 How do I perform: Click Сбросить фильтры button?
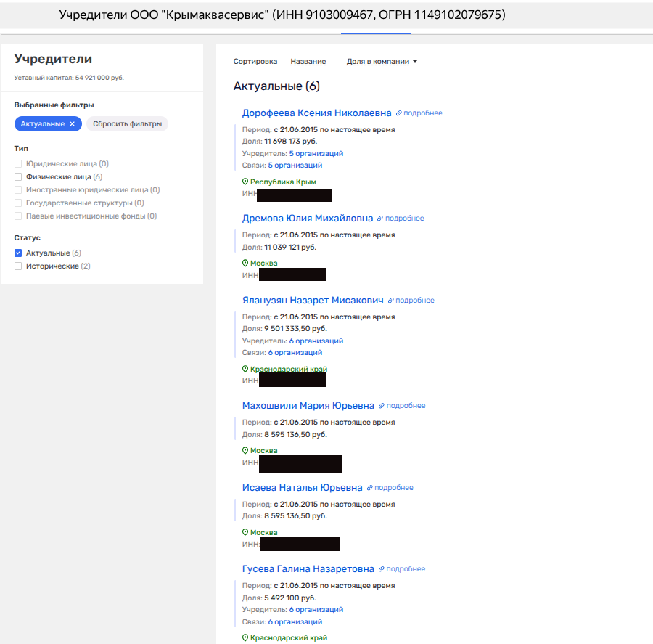(x=127, y=124)
